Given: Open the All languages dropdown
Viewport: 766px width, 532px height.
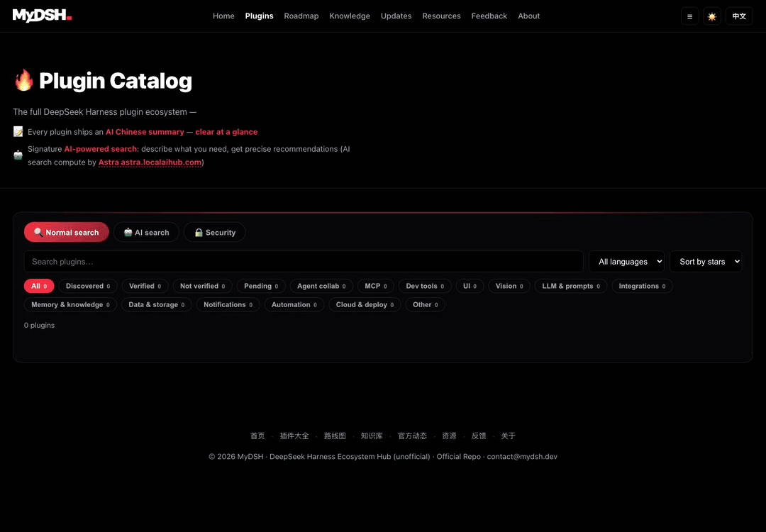Looking at the screenshot, I should point(626,261).
